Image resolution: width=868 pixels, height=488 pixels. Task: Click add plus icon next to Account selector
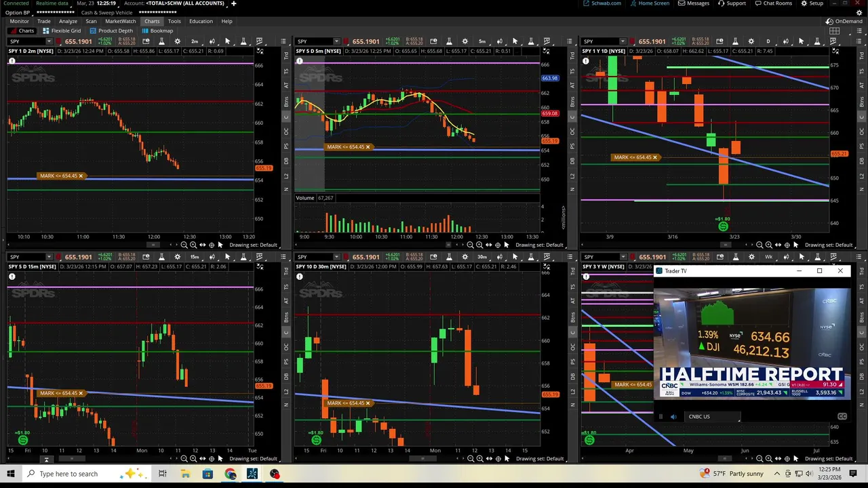tap(233, 3)
